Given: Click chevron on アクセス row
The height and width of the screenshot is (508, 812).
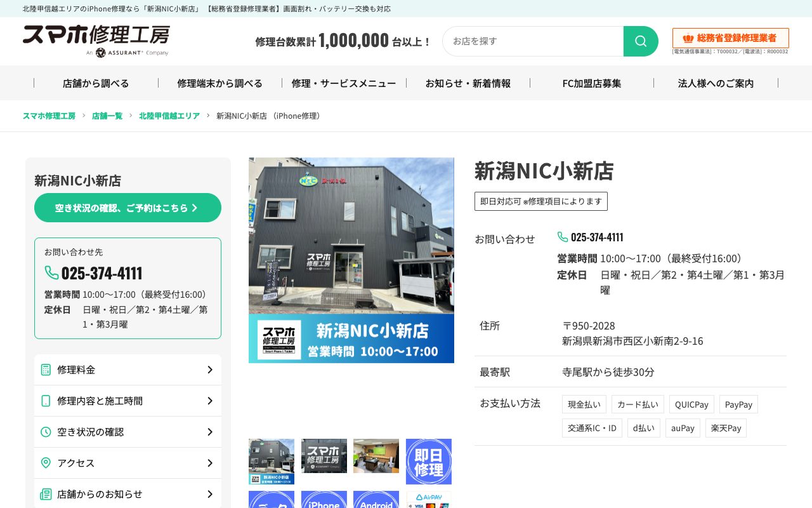Looking at the screenshot, I should coord(210,463).
